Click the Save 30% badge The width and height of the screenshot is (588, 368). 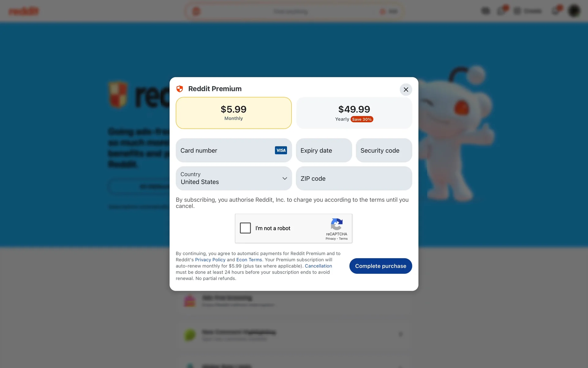pos(362,119)
